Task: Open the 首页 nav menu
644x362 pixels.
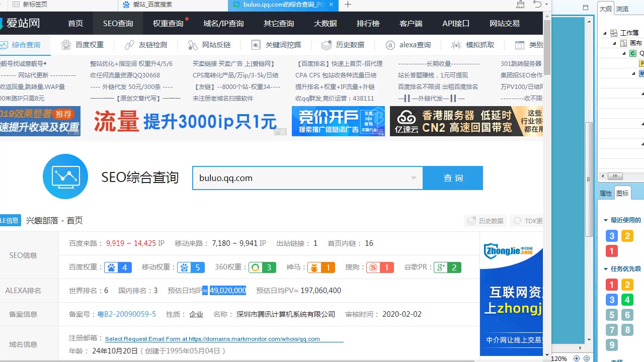Action: click(x=75, y=24)
